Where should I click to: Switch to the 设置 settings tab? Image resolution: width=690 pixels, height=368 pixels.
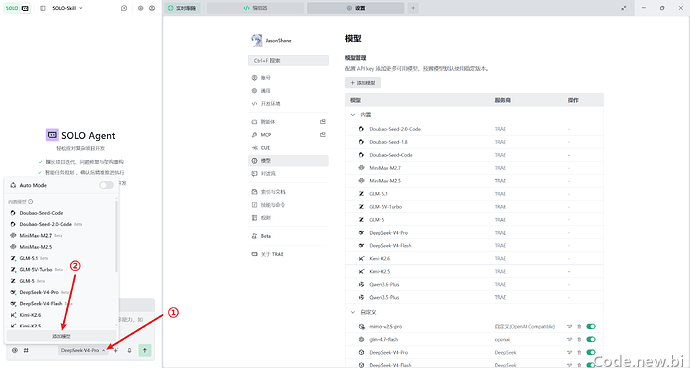(356, 8)
